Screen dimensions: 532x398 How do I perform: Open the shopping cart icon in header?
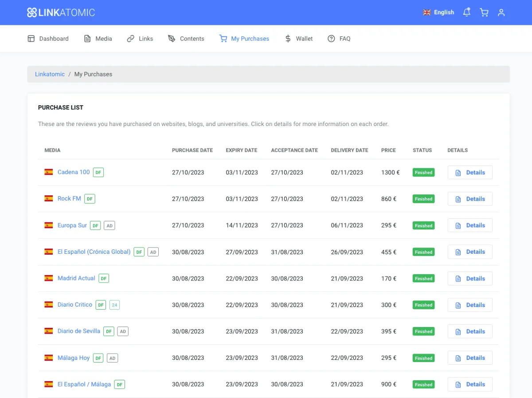[x=484, y=12]
